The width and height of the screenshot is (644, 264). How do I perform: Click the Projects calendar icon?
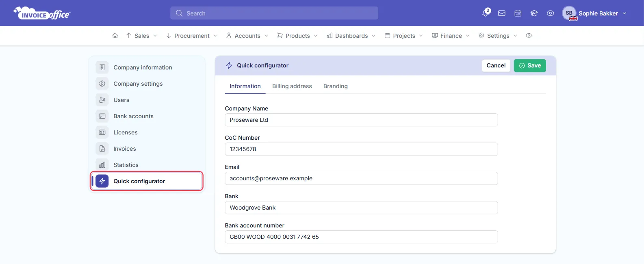click(x=387, y=36)
